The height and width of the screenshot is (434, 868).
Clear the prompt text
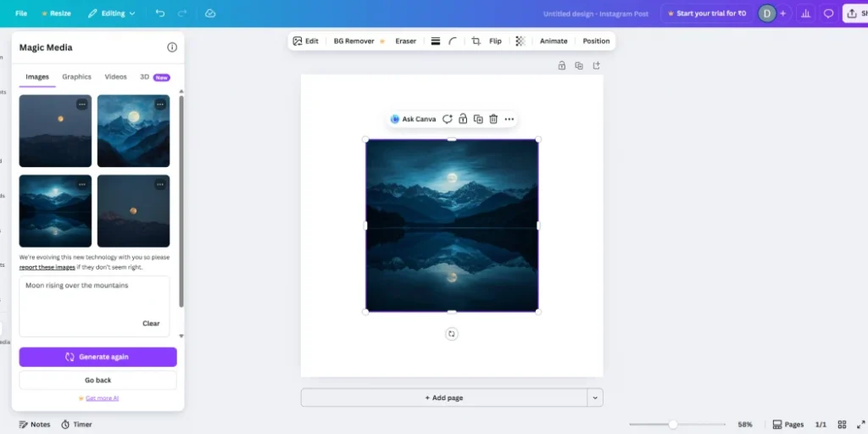pos(151,323)
